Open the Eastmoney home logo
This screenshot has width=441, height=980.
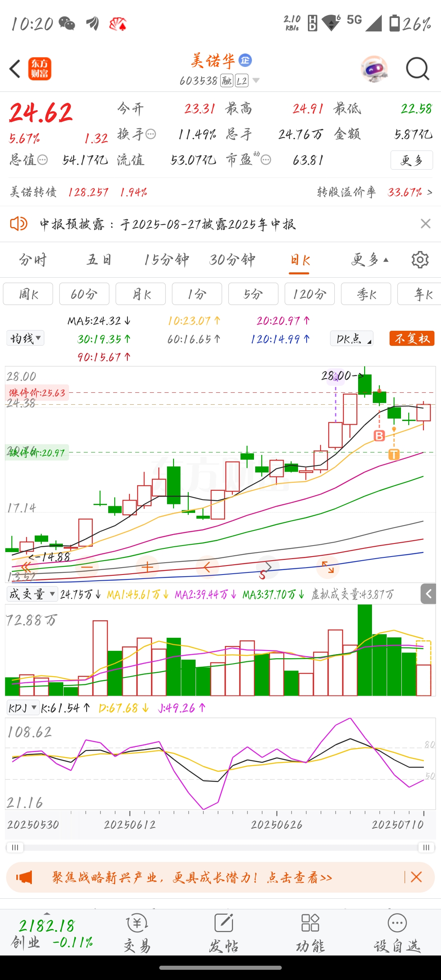pyautogui.click(x=40, y=69)
